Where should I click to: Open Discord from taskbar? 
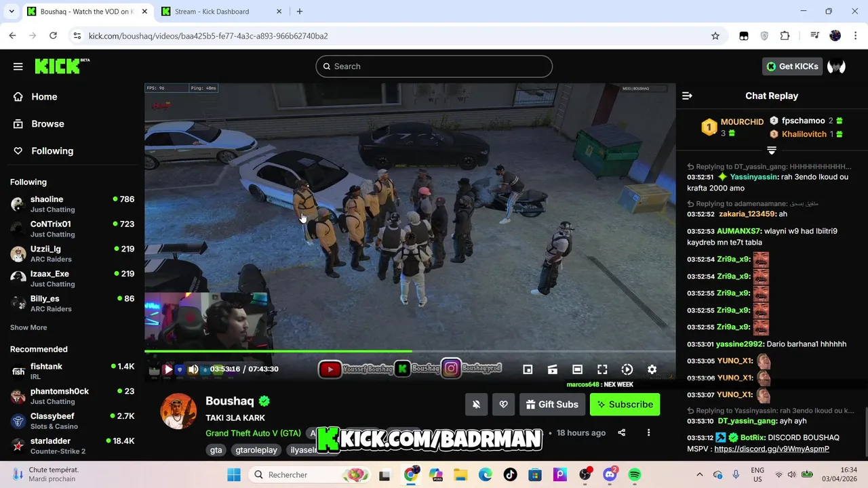point(610,475)
